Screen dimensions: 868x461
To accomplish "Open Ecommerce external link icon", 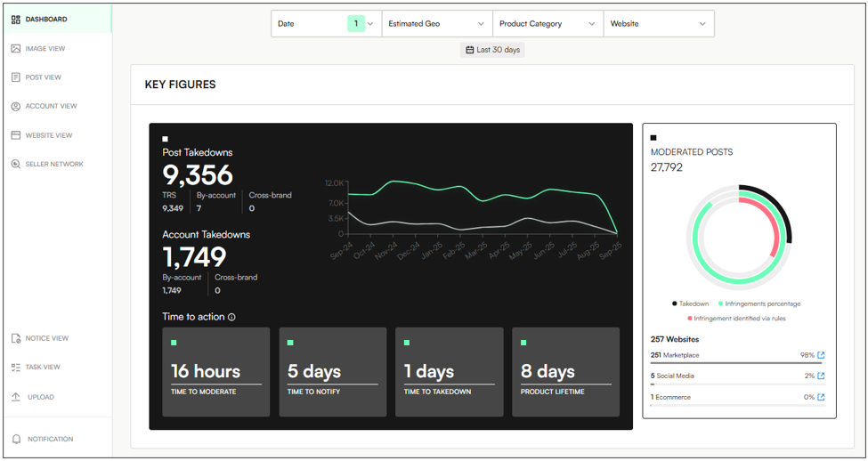I will point(821,398).
